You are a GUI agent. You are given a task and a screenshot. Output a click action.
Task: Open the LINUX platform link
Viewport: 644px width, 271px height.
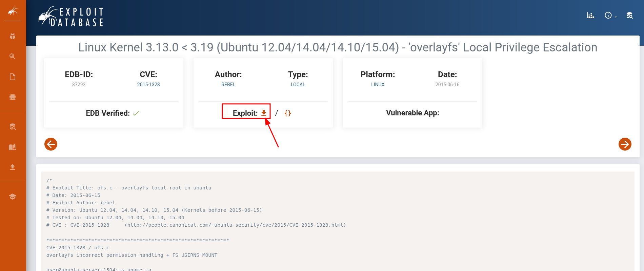click(x=378, y=85)
